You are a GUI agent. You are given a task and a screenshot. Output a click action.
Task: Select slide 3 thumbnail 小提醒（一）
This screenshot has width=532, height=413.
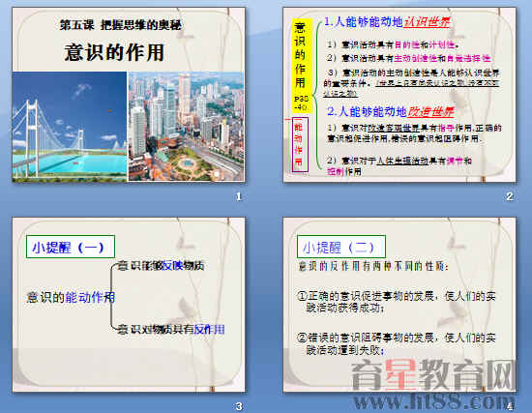click(x=129, y=305)
